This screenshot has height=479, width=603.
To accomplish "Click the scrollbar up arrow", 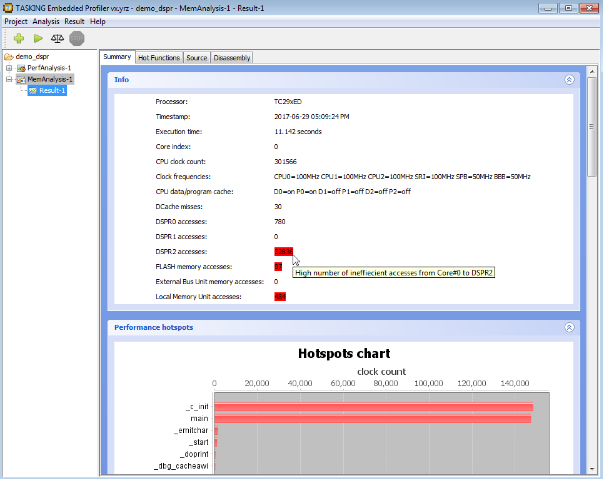I will point(592,72).
